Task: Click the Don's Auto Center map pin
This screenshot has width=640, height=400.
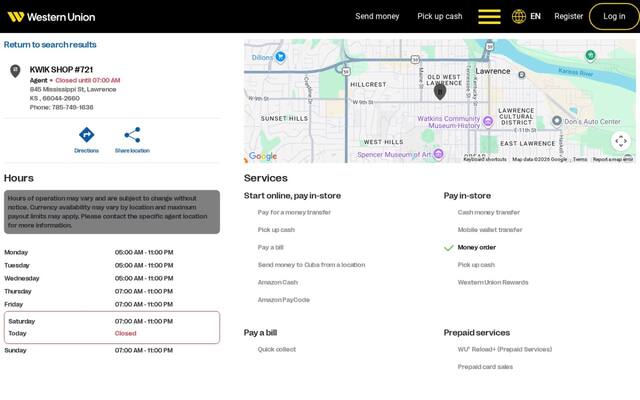Action: click(557, 121)
